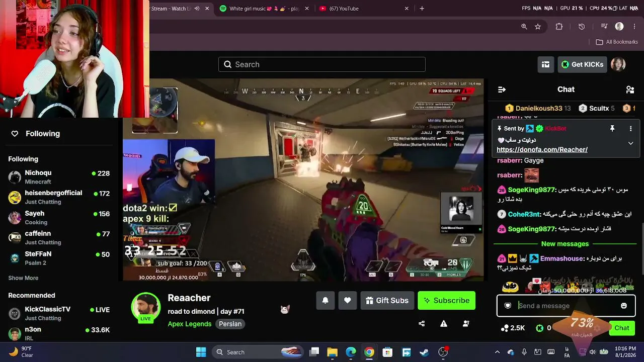Share the stream via share icon
Screen dimensions: 644x362
(x=422, y=324)
